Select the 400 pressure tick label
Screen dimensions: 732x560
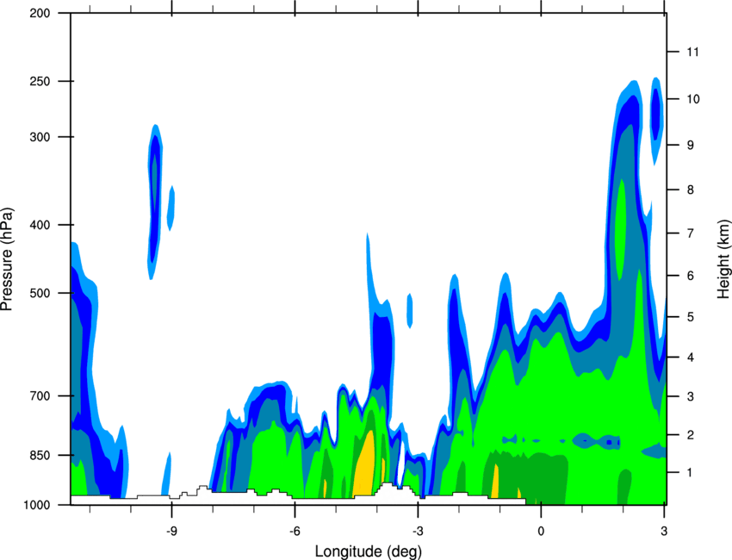coord(40,225)
